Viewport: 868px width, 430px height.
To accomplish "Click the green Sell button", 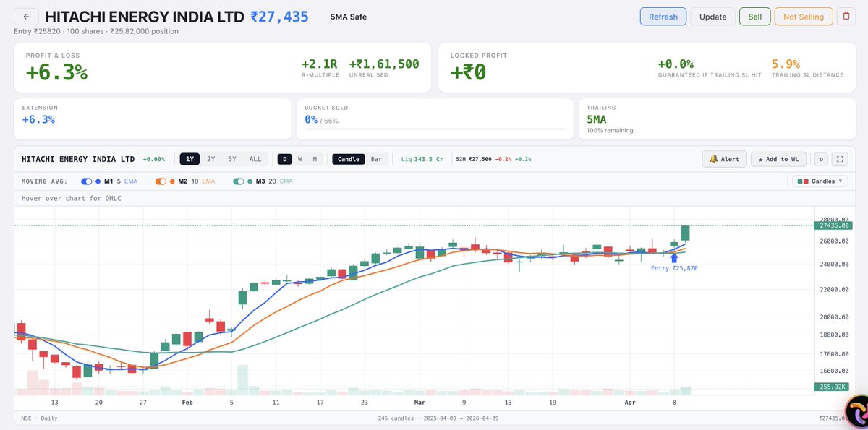I will click(754, 17).
